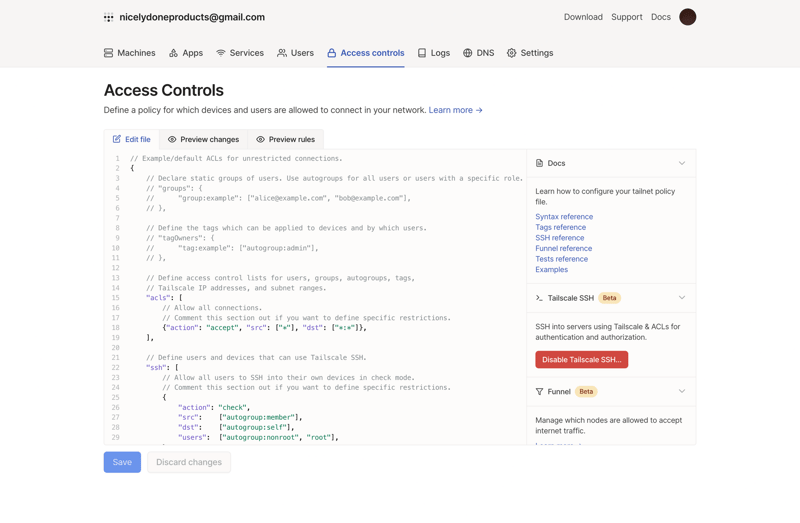Select the Edit file tab
Screen dimensions: 800x523
[x=132, y=139]
